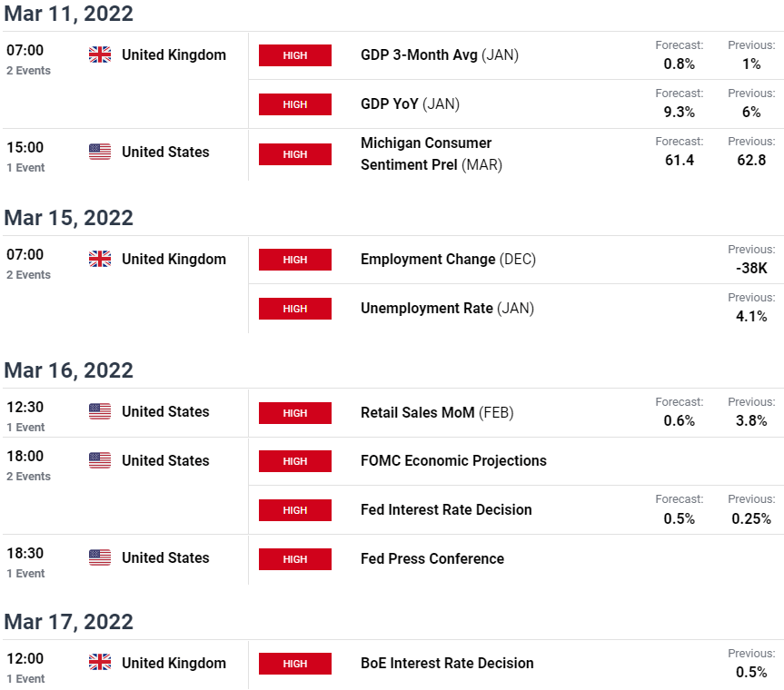Click UK flag on Mar 15 row

pyautogui.click(x=100, y=259)
